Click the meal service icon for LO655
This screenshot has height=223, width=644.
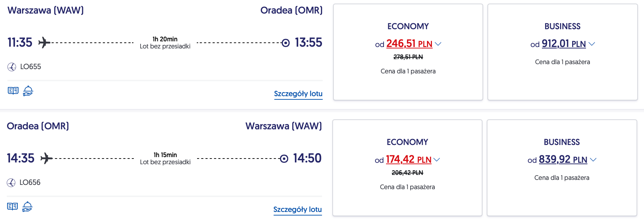(x=28, y=91)
